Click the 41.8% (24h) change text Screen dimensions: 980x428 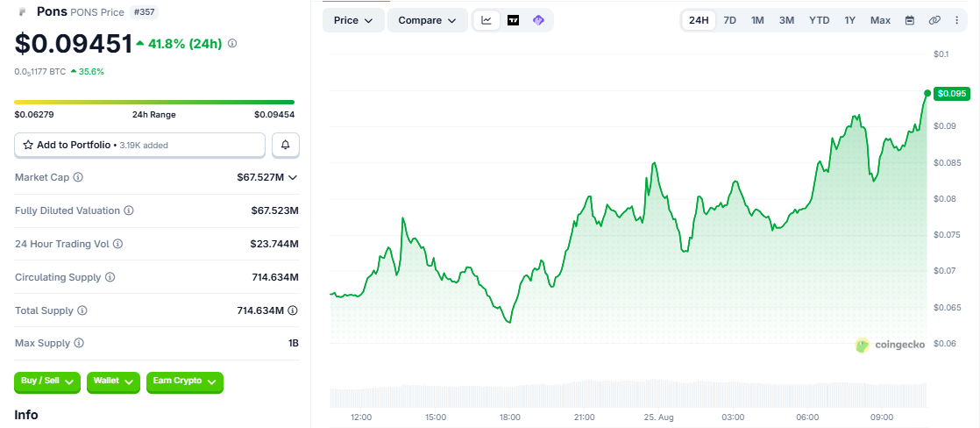click(184, 44)
